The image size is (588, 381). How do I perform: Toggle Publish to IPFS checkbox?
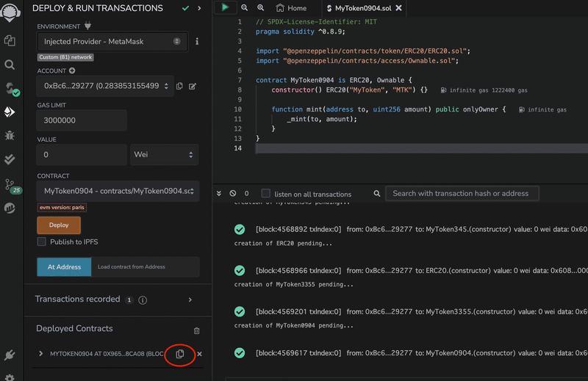[42, 242]
